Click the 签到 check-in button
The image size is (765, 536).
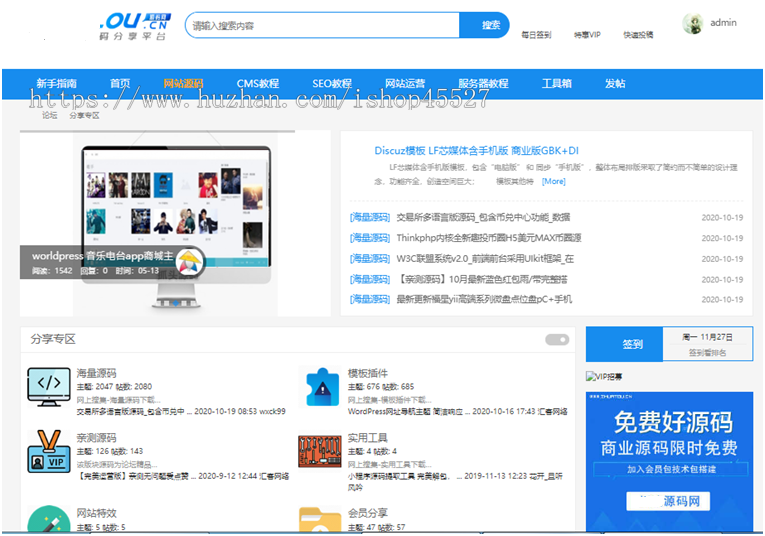[x=624, y=344]
